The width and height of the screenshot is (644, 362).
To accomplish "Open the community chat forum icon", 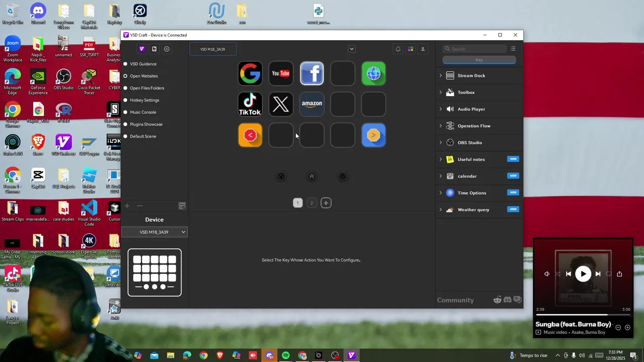I will coord(517,300).
